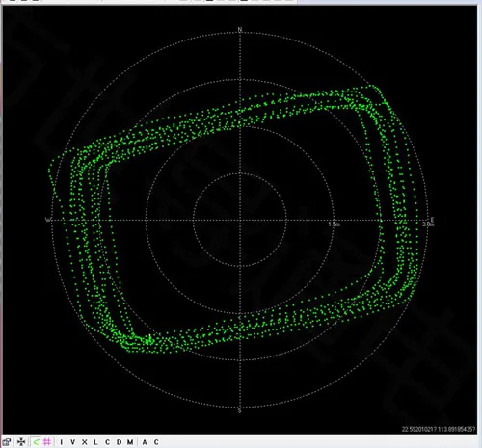Click the 'X' toolbar button
Screen dimensions: 482x448
pyautogui.click(x=84, y=442)
